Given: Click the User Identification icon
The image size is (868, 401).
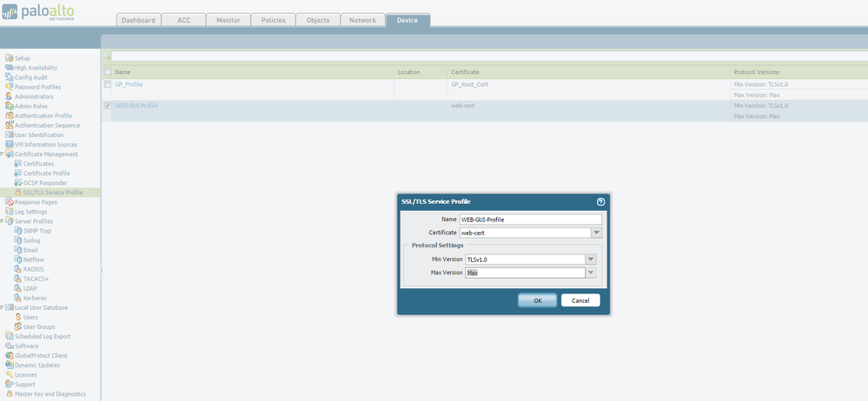Looking at the screenshot, I should (x=10, y=135).
